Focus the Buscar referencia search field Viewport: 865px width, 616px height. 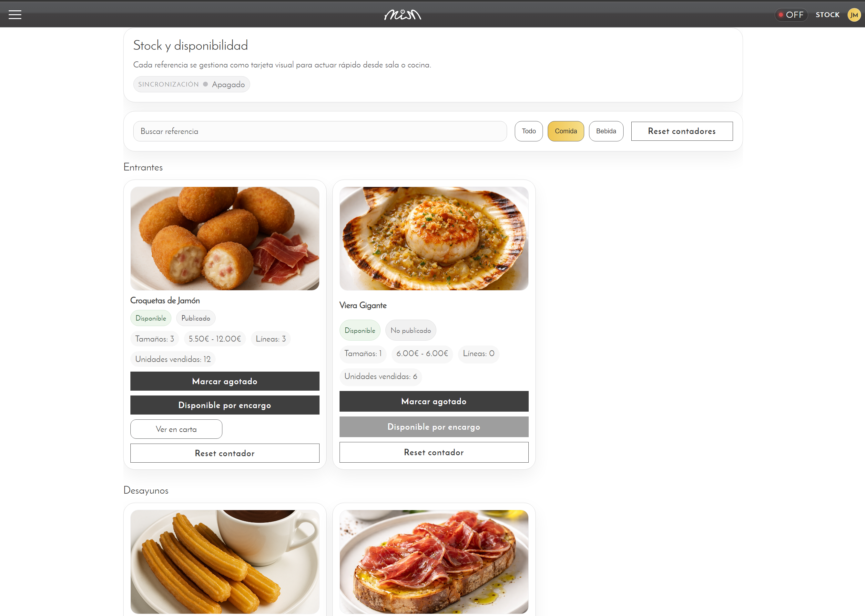(320, 131)
